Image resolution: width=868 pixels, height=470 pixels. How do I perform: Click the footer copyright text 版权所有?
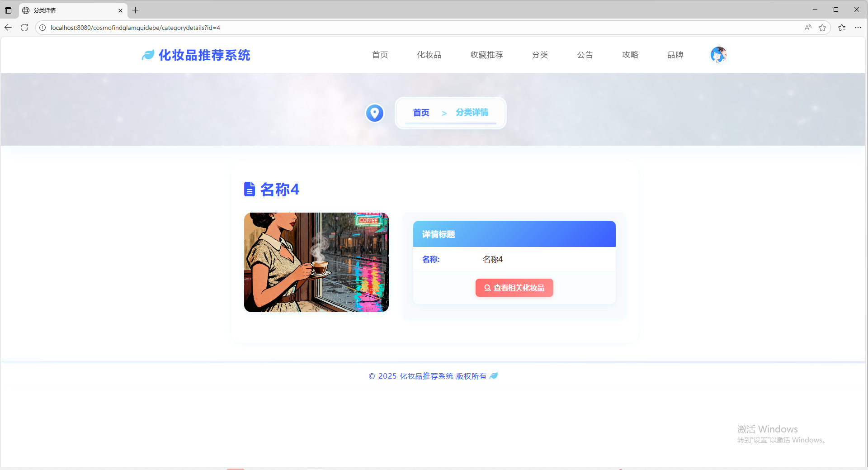[471, 376]
